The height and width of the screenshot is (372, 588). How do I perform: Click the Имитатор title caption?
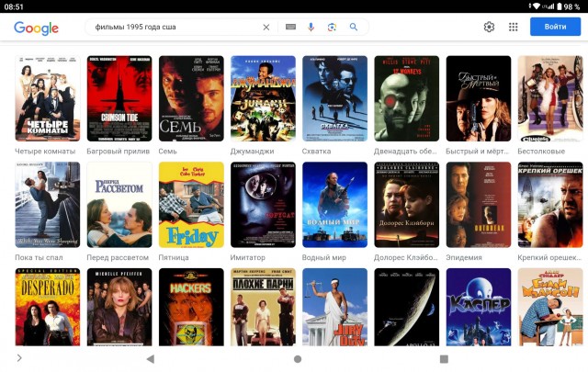point(247,257)
